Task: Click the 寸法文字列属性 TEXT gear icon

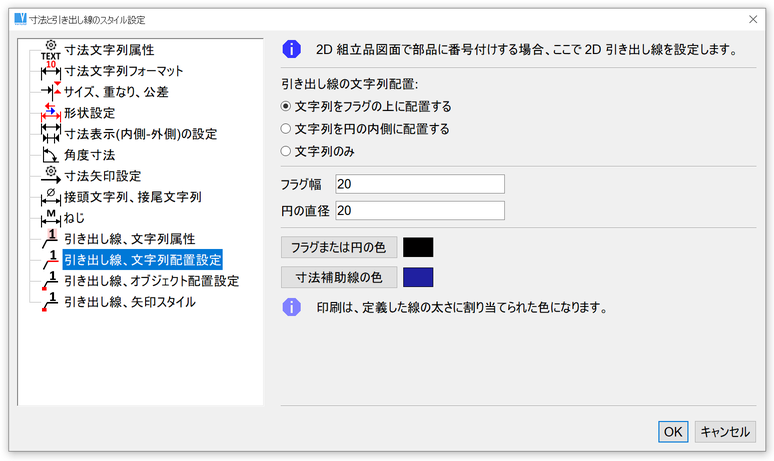Action: click(50, 49)
